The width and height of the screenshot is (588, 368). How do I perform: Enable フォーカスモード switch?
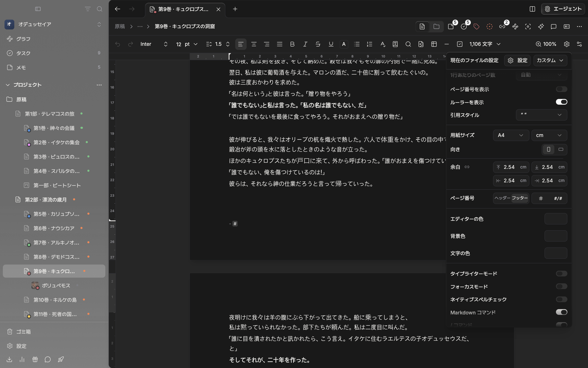click(x=561, y=286)
